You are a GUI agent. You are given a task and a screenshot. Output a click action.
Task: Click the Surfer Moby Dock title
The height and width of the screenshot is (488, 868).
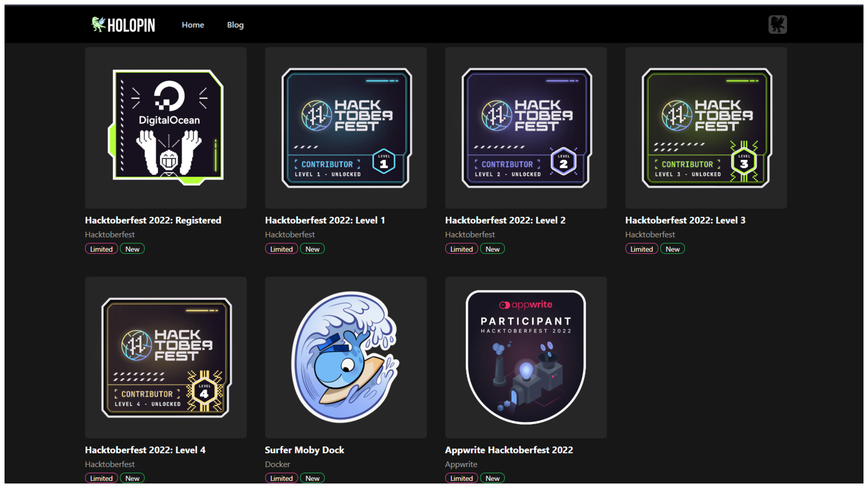(x=304, y=450)
